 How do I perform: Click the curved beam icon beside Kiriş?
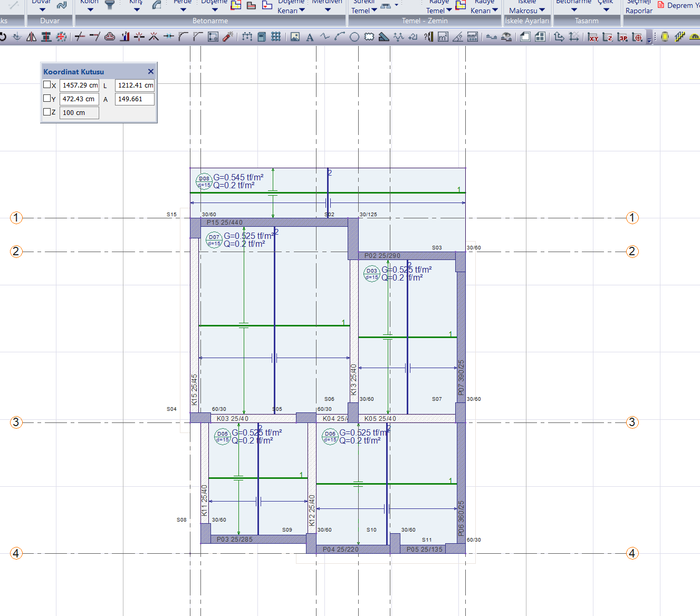157,5
